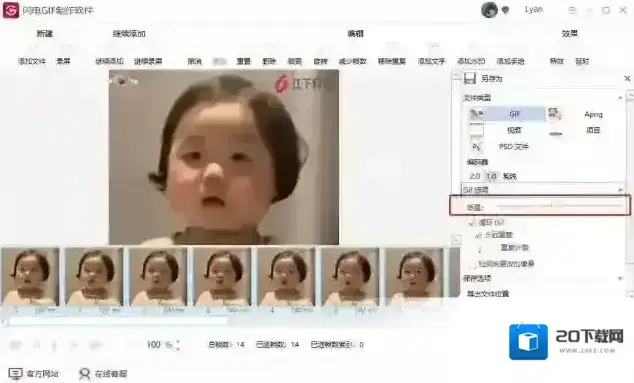Click the user avatar in title bar
The width and height of the screenshot is (634, 383).
click(x=489, y=10)
